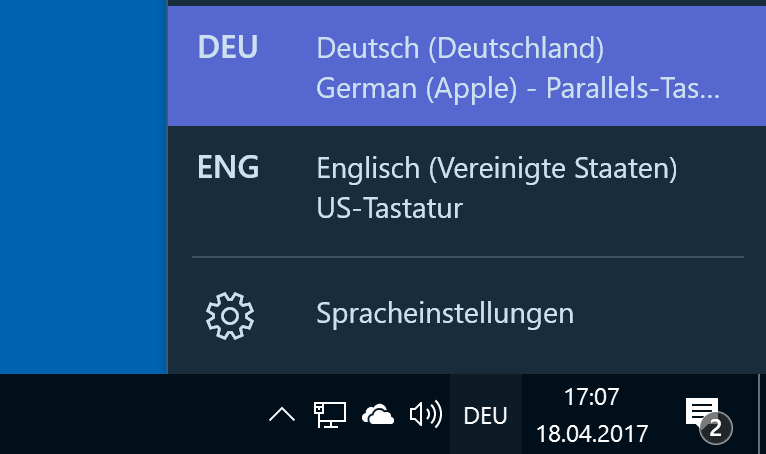The height and width of the screenshot is (454, 766).
Task: Choose German (Apple) Parallels keyboard layout
Action: 518,88
